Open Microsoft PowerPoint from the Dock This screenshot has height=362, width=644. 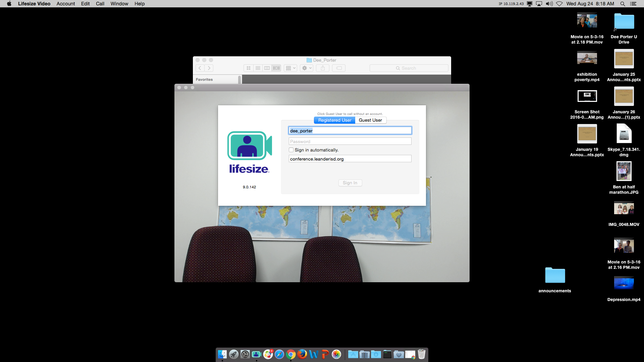coord(325,354)
